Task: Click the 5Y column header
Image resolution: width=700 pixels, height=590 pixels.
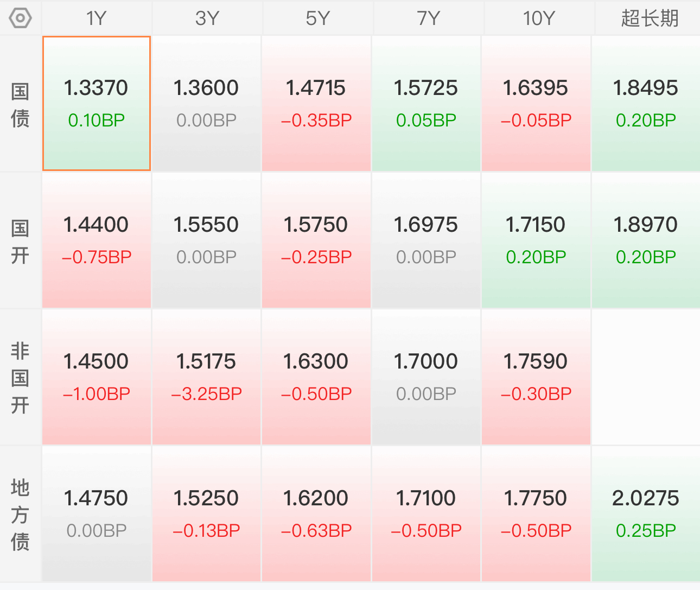Action: click(x=317, y=18)
